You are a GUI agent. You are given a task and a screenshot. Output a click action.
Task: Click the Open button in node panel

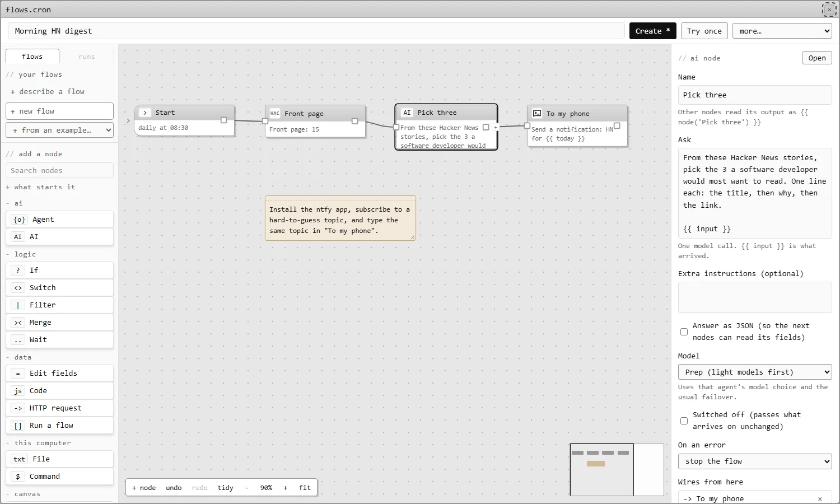[x=817, y=58]
